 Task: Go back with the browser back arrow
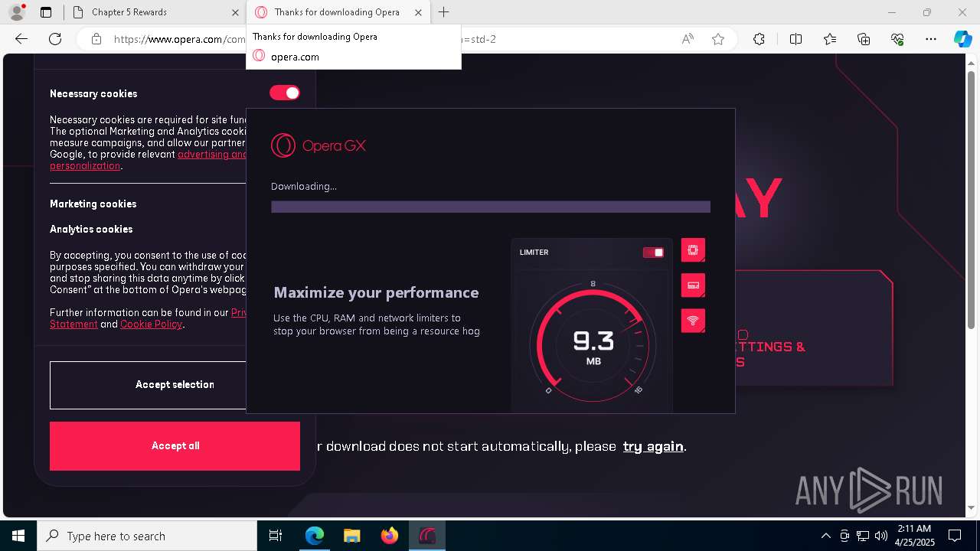tap(21, 39)
